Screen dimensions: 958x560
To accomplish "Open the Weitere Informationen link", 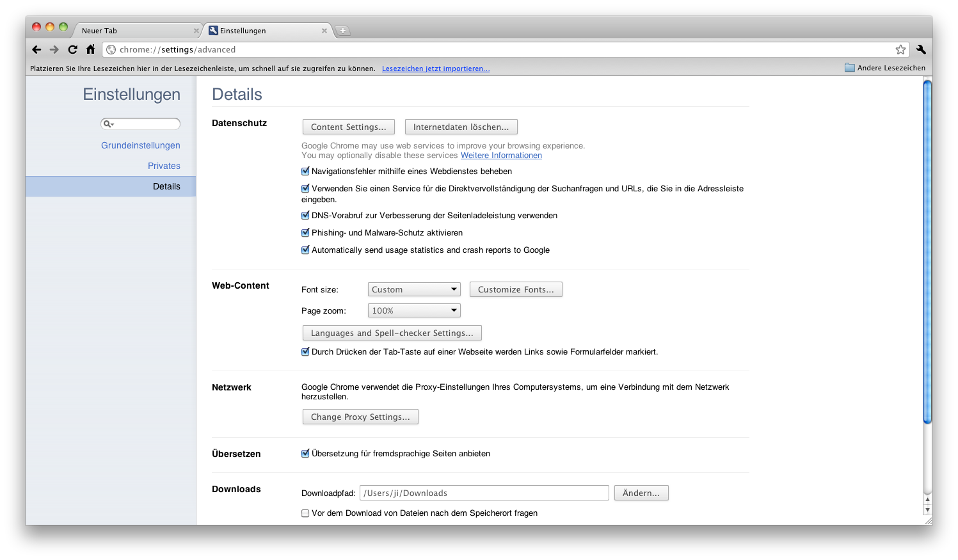I will (x=501, y=155).
